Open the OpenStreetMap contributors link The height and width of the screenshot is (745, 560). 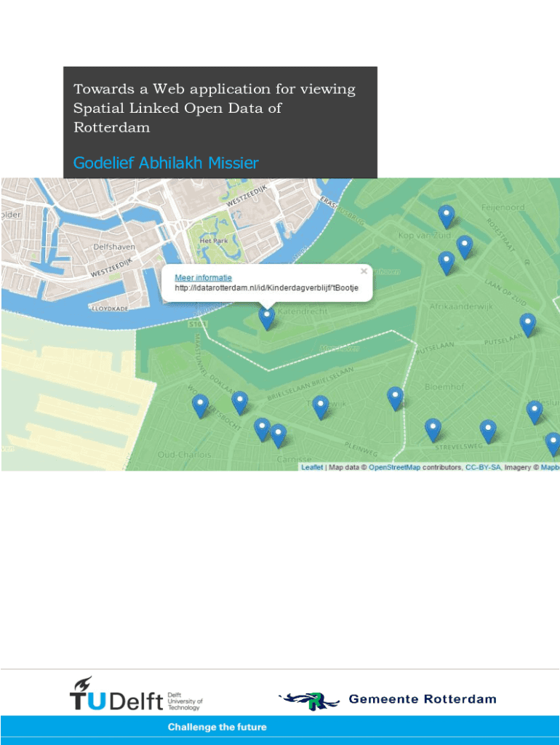pyautogui.click(x=394, y=467)
